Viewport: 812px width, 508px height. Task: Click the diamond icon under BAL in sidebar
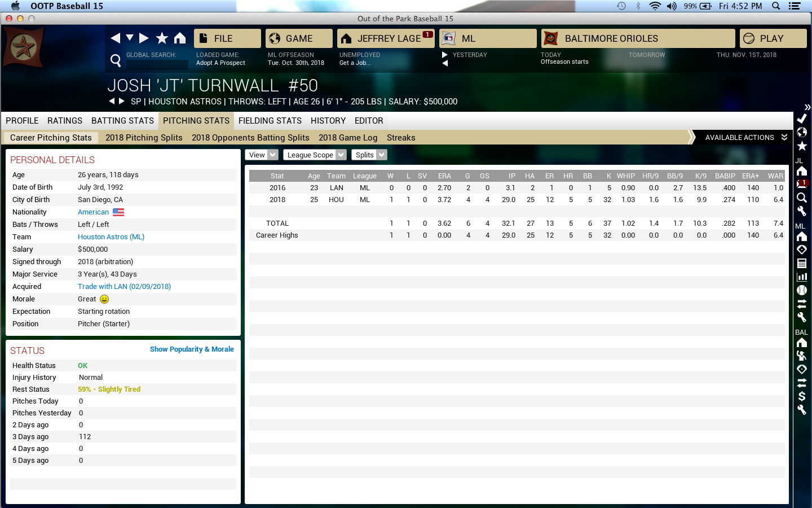(802, 369)
